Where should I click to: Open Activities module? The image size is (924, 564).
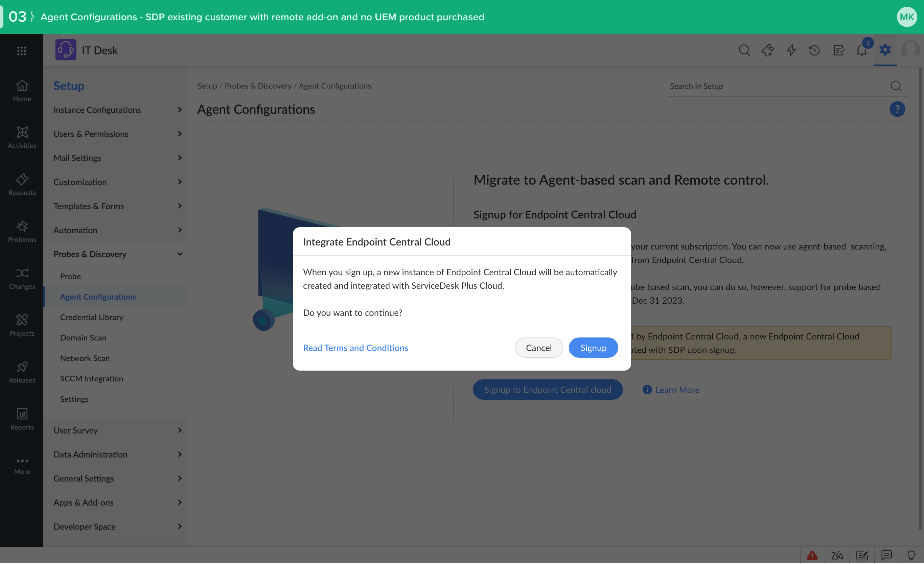[22, 138]
